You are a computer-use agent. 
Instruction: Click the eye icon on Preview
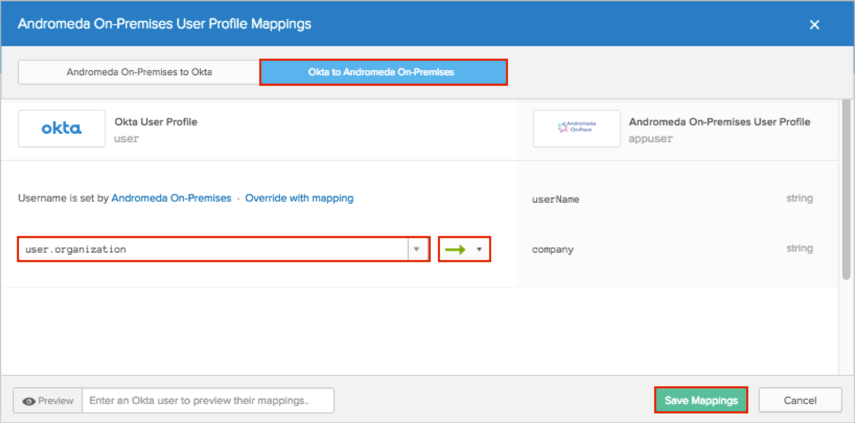[29, 401]
